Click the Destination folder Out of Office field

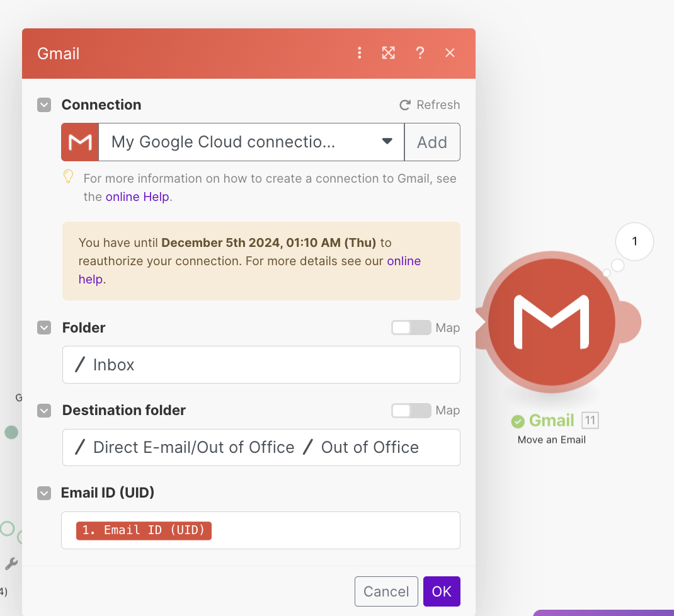pos(261,447)
